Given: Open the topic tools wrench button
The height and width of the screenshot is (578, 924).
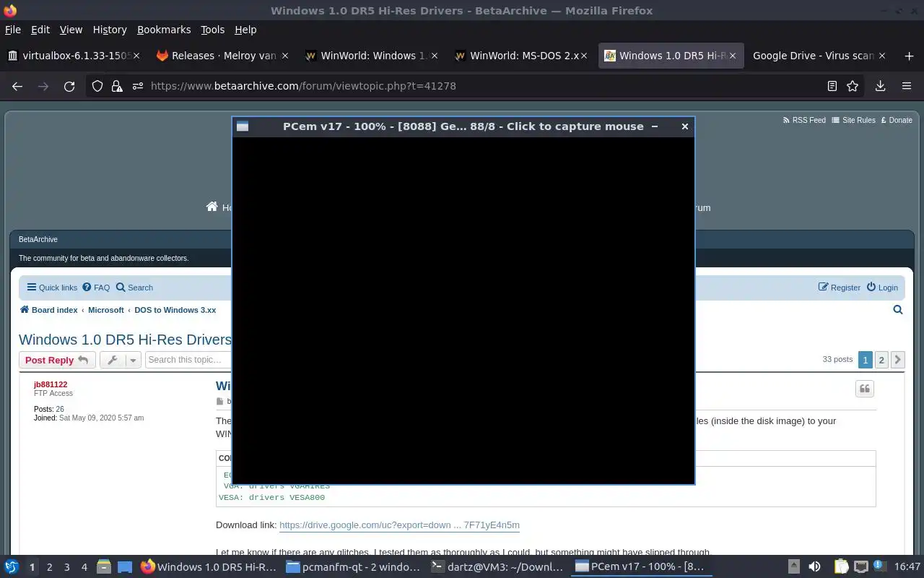Looking at the screenshot, I should (x=120, y=360).
